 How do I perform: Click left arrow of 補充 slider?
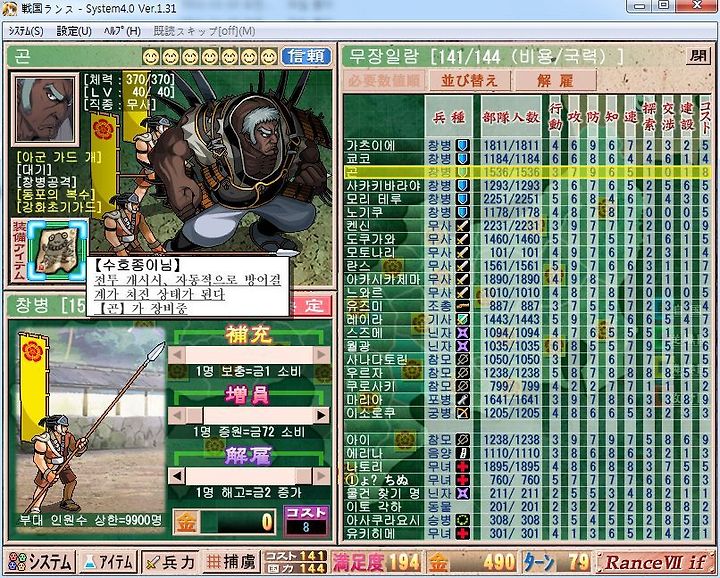coord(177,354)
